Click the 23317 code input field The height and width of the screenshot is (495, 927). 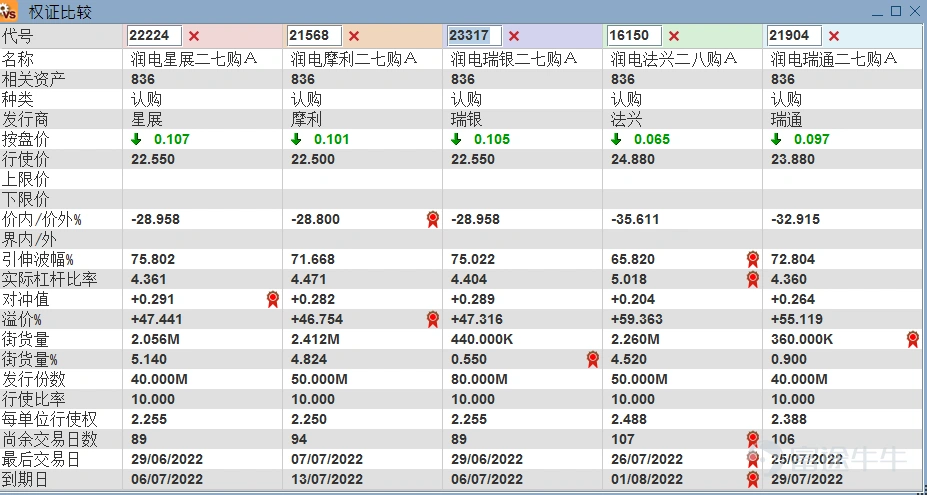(x=475, y=35)
